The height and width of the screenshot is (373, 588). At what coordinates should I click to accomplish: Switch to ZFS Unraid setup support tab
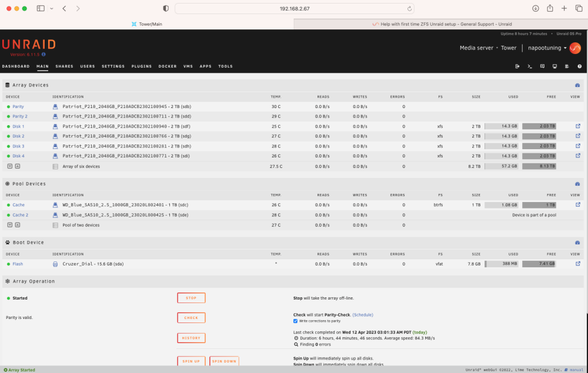tap(441, 24)
